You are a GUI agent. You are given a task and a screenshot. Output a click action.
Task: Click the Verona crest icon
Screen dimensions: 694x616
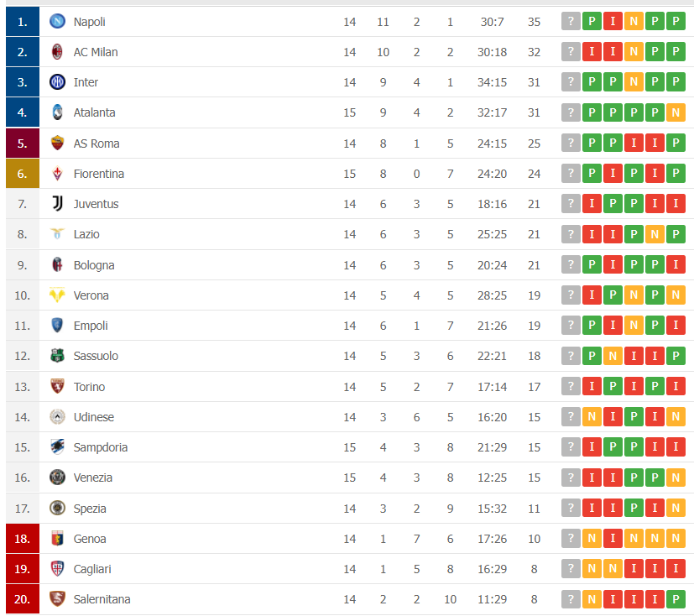click(x=57, y=295)
